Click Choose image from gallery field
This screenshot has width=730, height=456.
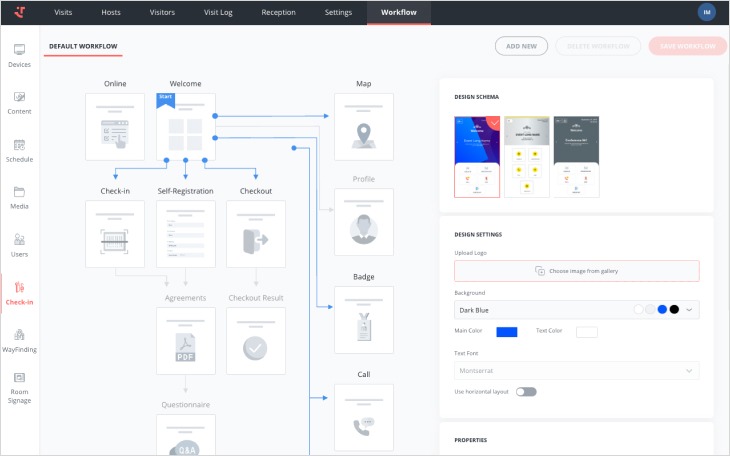[x=576, y=271]
